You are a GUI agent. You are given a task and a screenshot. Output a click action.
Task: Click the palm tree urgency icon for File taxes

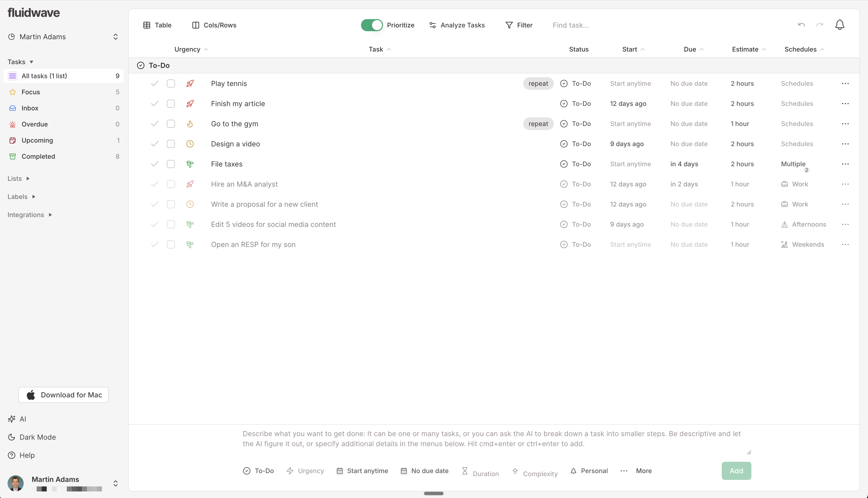pyautogui.click(x=190, y=164)
